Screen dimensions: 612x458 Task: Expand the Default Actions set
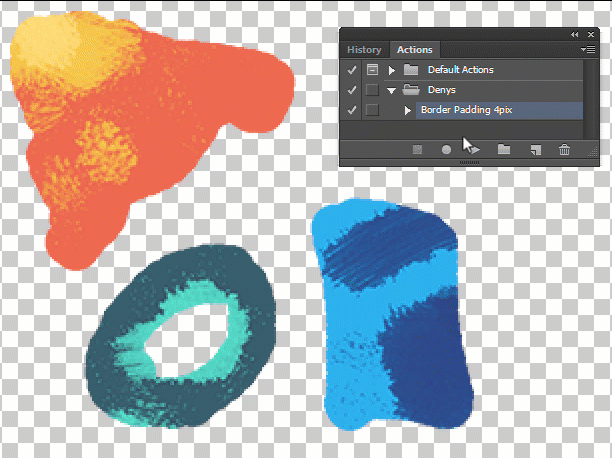(392, 70)
